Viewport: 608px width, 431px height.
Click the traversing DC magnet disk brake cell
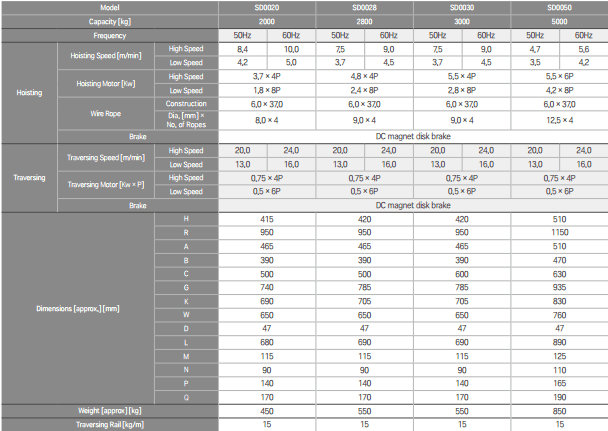point(413,205)
